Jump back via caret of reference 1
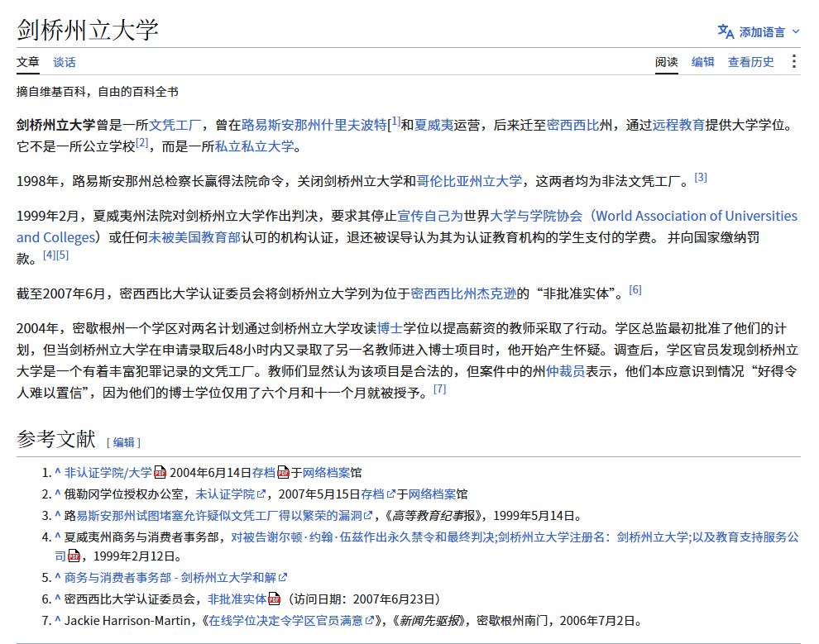 pos(57,472)
